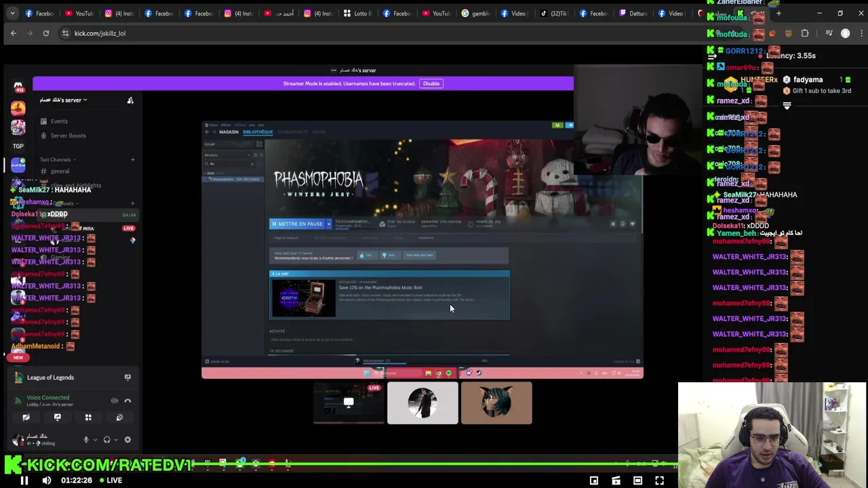Invite people to the Discord server

point(130,100)
